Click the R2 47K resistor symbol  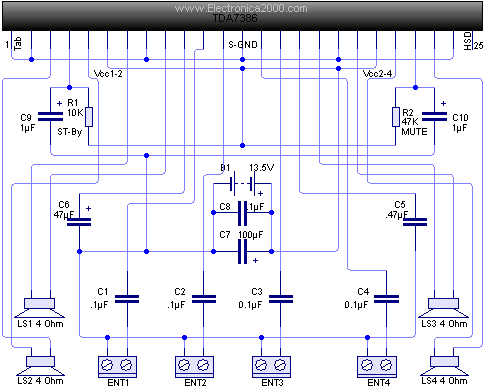tap(396, 117)
